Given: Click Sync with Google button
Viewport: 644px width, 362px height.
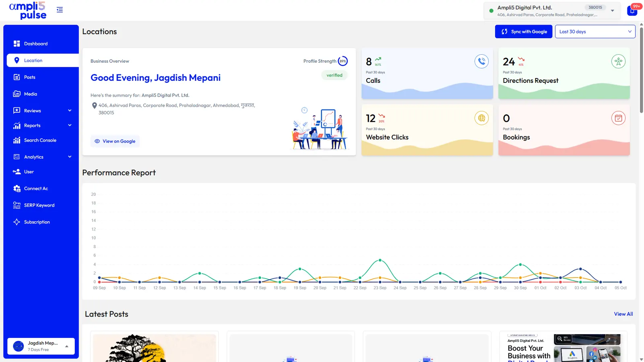Looking at the screenshot, I should point(523,31).
